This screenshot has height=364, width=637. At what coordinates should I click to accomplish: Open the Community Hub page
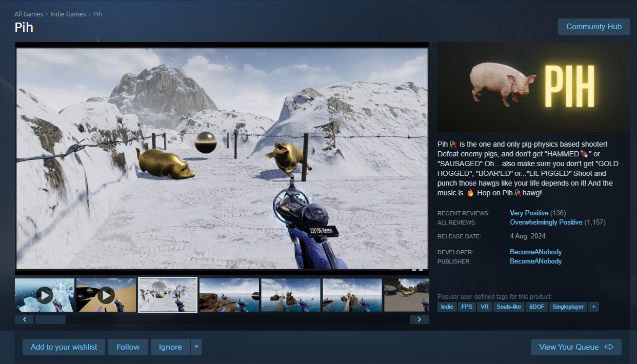tap(593, 27)
